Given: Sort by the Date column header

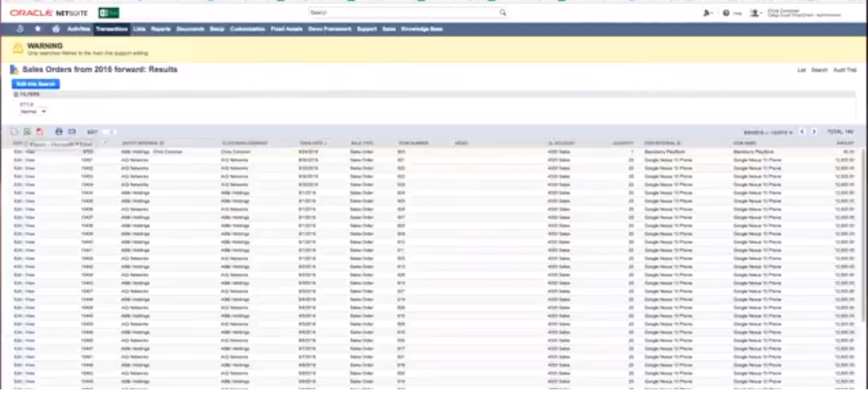Looking at the screenshot, I should tap(313, 144).
